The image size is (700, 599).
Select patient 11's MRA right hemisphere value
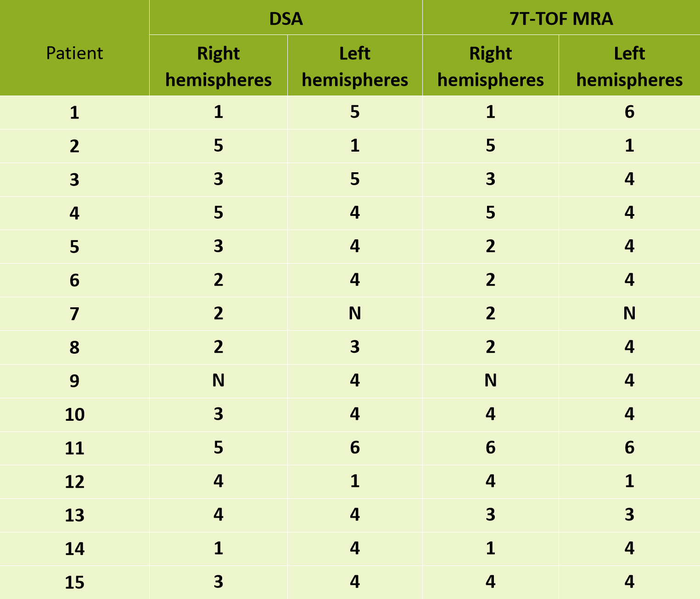[490, 448]
